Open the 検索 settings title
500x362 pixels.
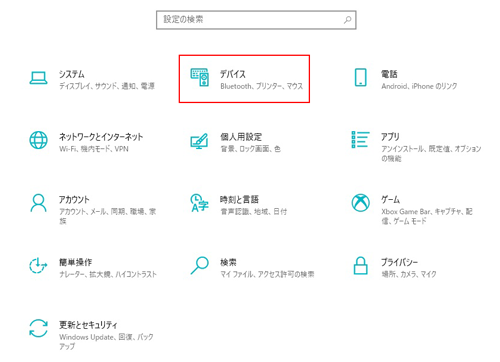(228, 262)
